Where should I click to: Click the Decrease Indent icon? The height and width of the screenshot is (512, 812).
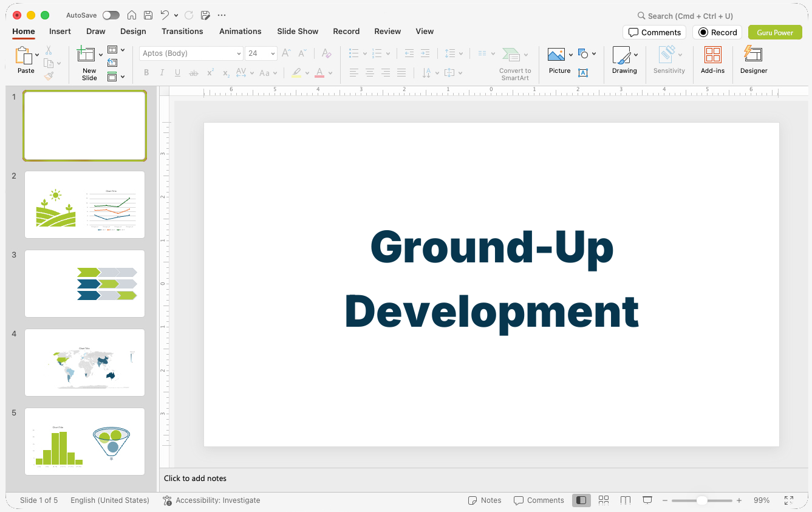[x=409, y=53]
